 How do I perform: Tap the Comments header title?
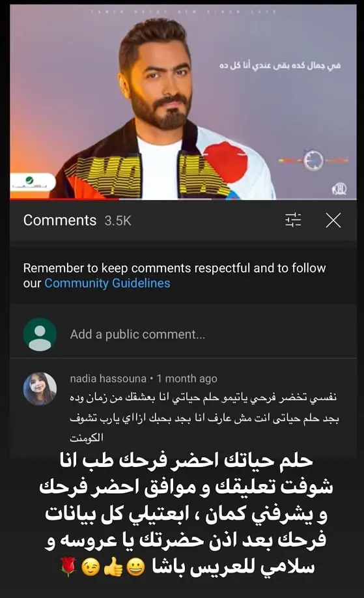coord(60,220)
